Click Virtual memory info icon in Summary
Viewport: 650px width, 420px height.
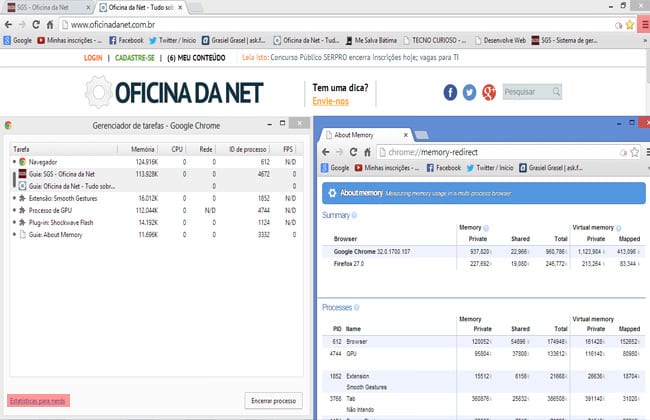click(618, 228)
